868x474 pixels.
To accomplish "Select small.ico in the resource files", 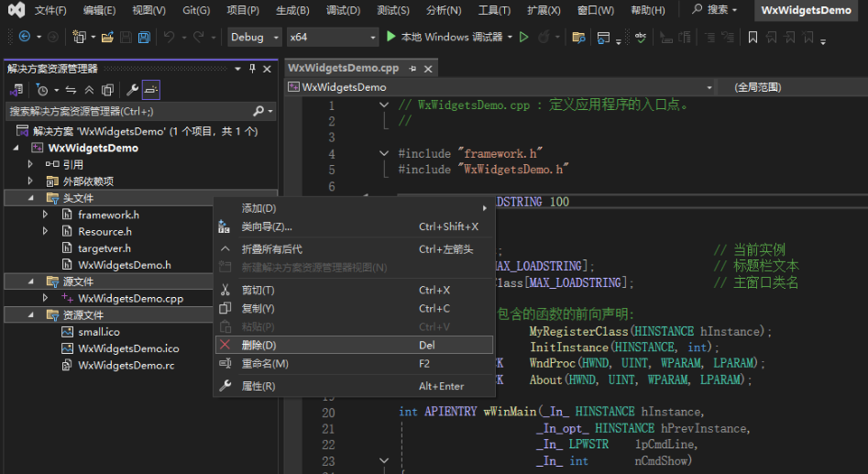I will (x=99, y=332).
